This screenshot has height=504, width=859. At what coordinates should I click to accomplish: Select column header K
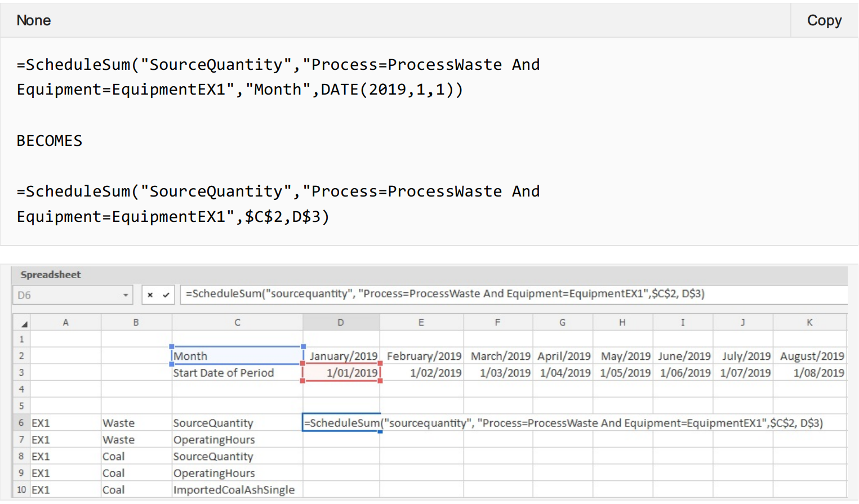[x=809, y=322]
